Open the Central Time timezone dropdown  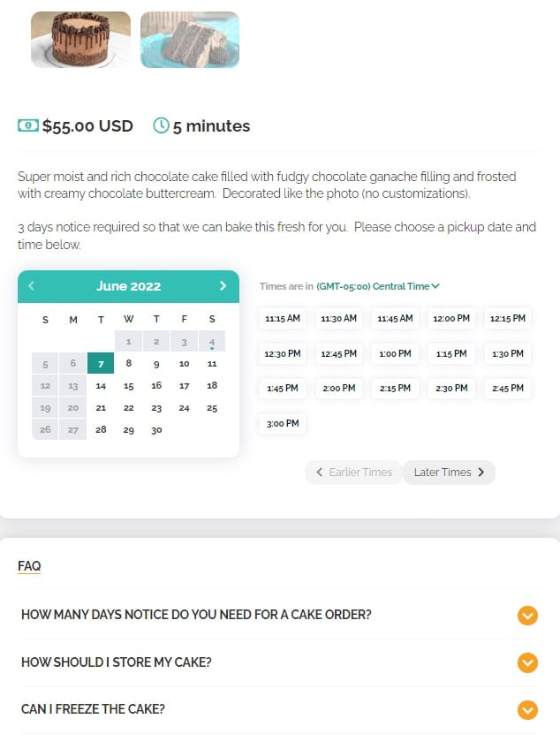tap(377, 286)
